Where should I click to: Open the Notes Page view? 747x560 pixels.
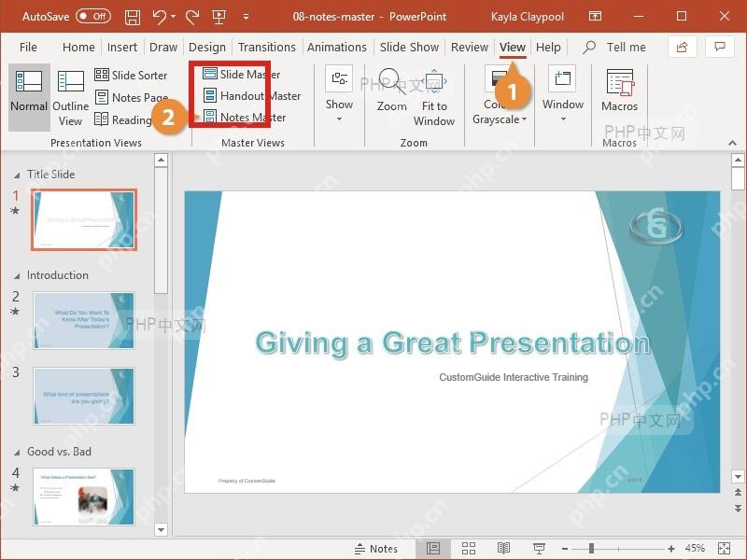click(131, 97)
